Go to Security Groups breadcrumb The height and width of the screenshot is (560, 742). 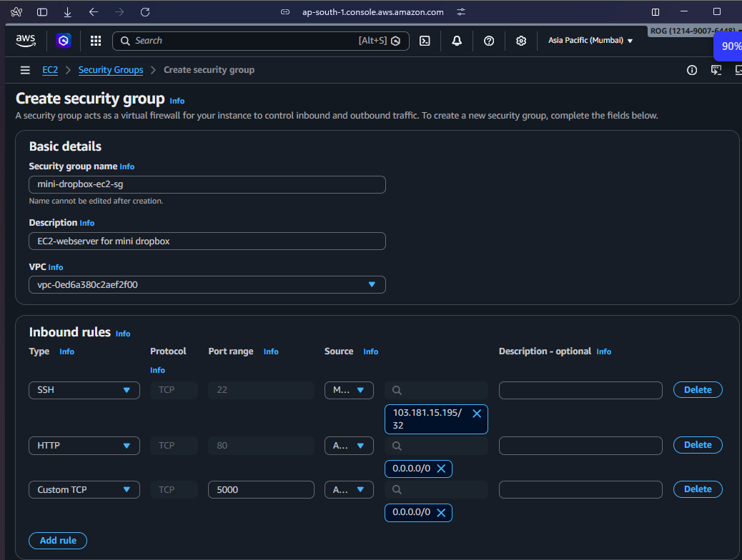click(x=111, y=70)
